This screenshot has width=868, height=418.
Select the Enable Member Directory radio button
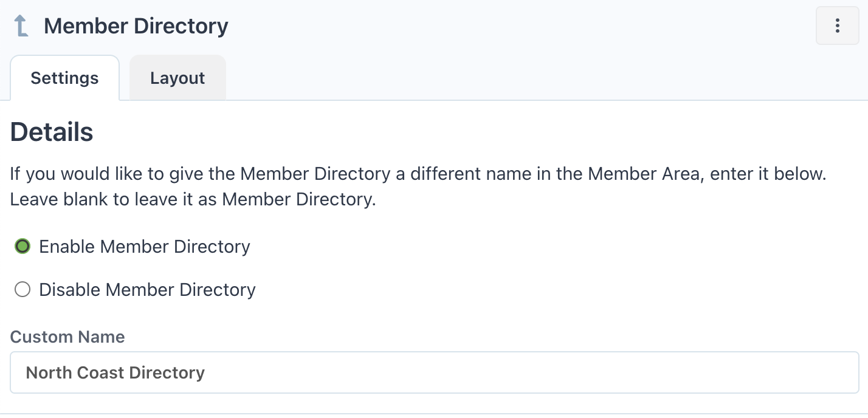click(x=22, y=247)
